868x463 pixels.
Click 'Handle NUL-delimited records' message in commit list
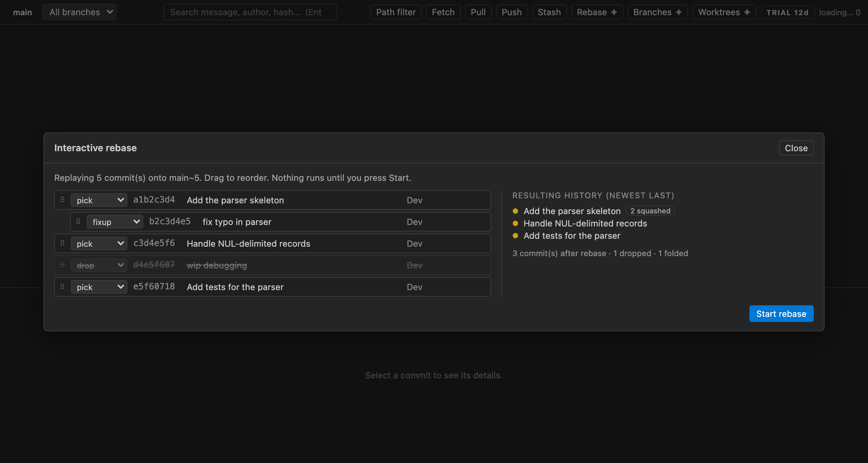pyautogui.click(x=248, y=243)
